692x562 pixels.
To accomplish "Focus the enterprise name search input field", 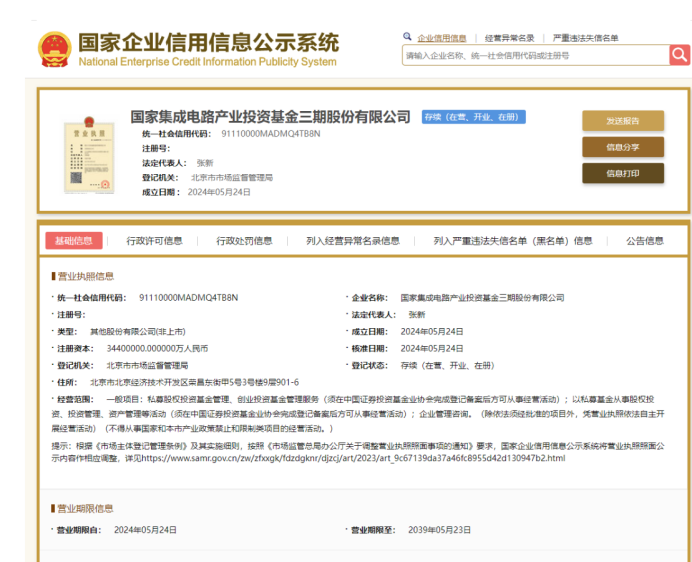I will (x=535, y=56).
